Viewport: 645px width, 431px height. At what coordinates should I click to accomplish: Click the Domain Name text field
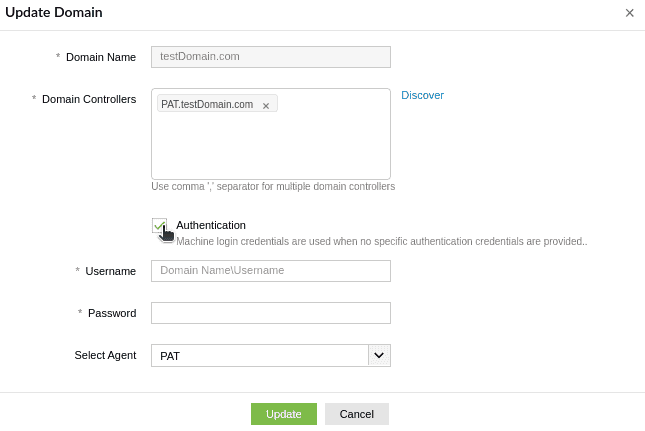click(270, 57)
